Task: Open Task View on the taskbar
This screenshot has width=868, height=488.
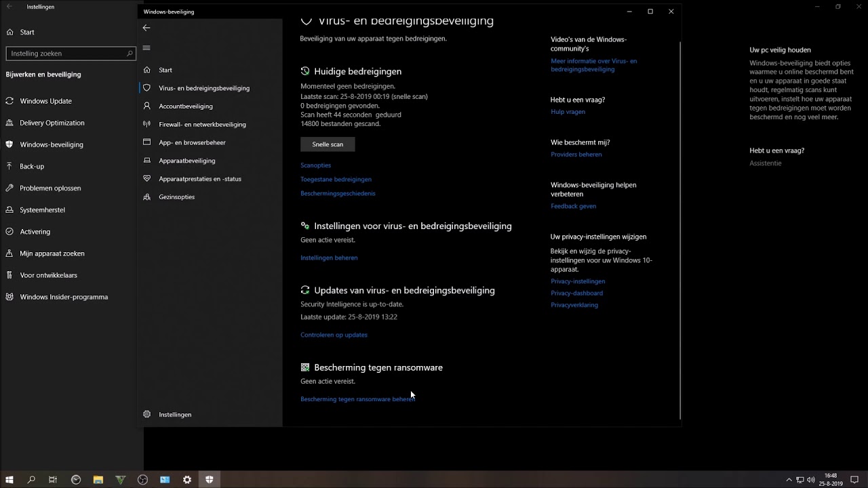Action: click(x=53, y=480)
